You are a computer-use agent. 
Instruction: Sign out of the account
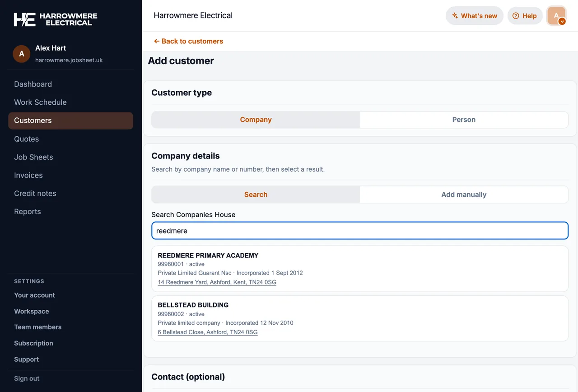[27, 378]
